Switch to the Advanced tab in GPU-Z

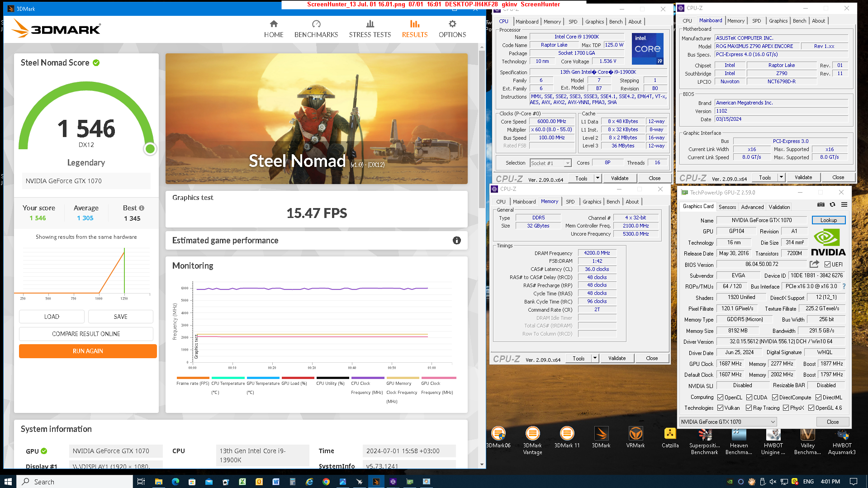click(x=752, y=207)
